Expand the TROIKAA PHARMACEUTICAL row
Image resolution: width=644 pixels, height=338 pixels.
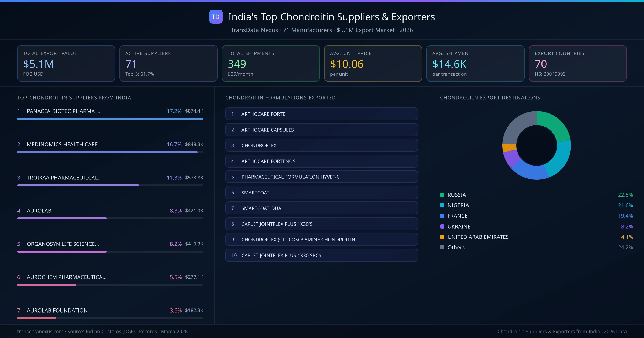tap(64, 178)
